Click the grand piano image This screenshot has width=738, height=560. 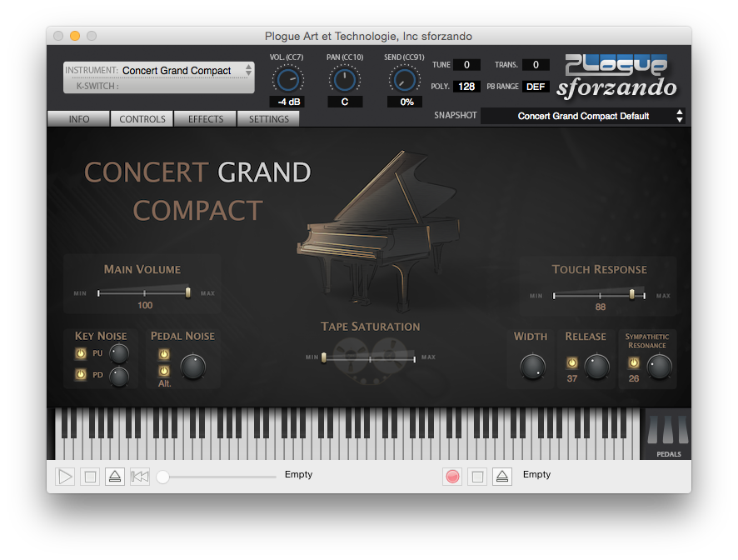click(377, 231)
